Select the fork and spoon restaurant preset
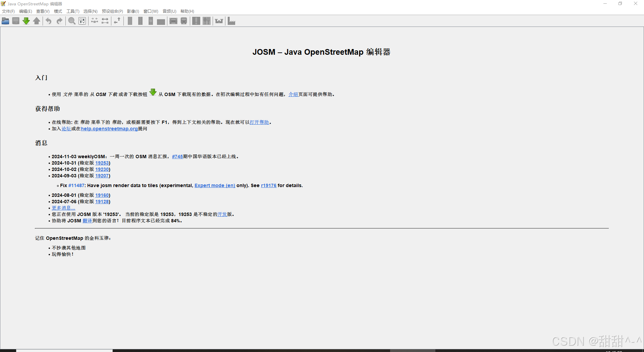Image resolution: width=644 pixels, height=352 pixels. click(207, 21)
